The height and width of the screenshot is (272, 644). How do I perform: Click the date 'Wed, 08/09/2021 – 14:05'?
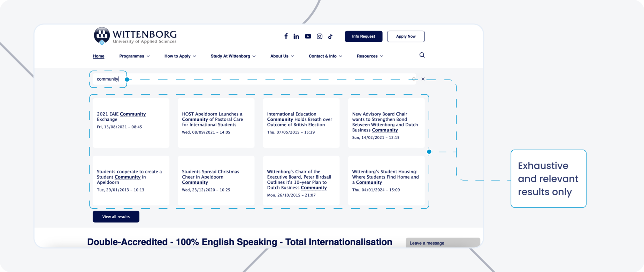pyautogui.click(x=206, y=132)
